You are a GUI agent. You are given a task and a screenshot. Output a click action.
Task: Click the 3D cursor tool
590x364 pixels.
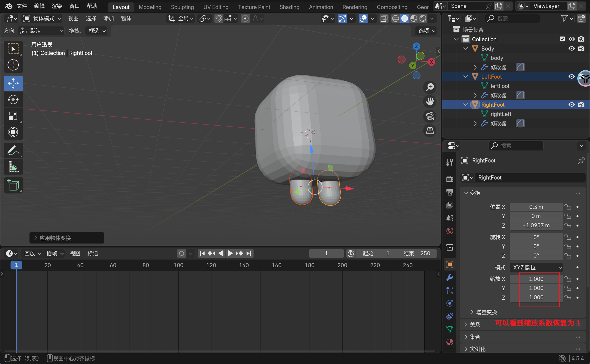[13, 65]
